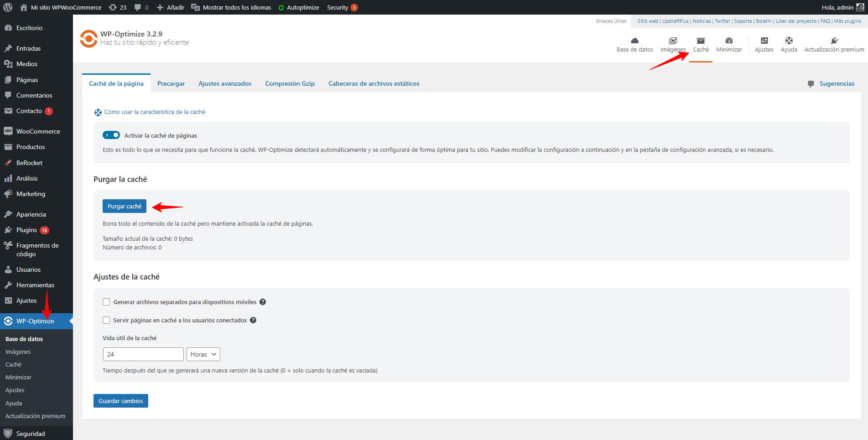Open Actualización premium sidebar submenu item

click(36, 416)
